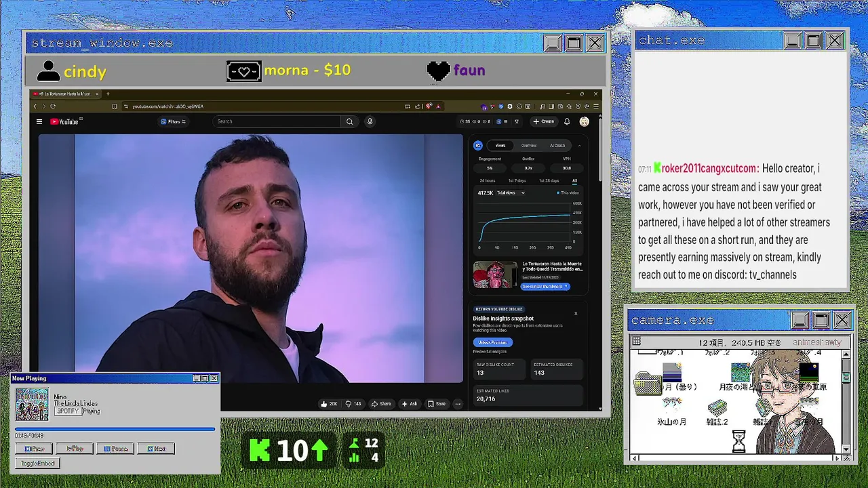Click the Ask button
Image resolution: width=868 pixels, height=488 pixels.
point(410,404)
